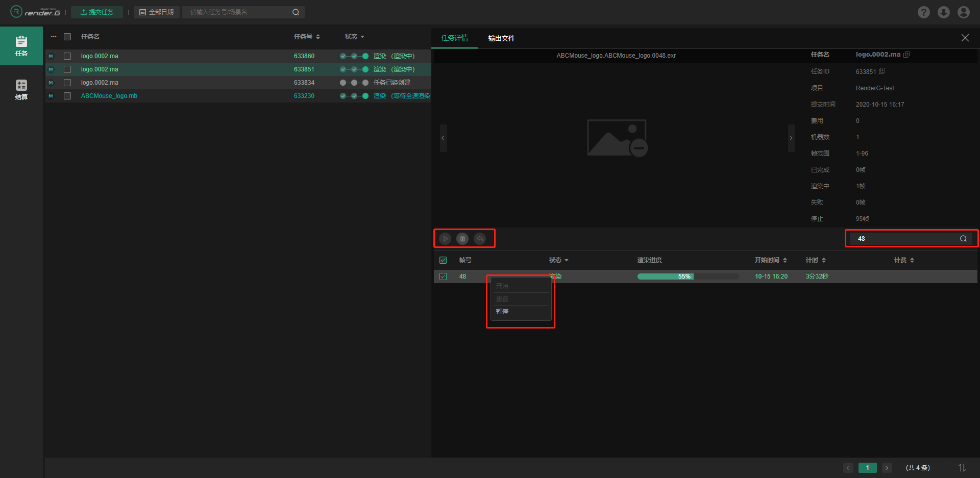
Task: Toggle select-all frames checkbox
Action: pos(443,260)
